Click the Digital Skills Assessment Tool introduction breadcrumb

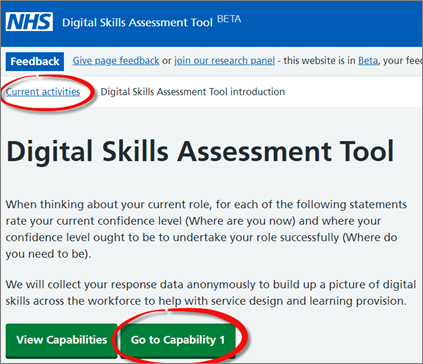pos(193,92)
